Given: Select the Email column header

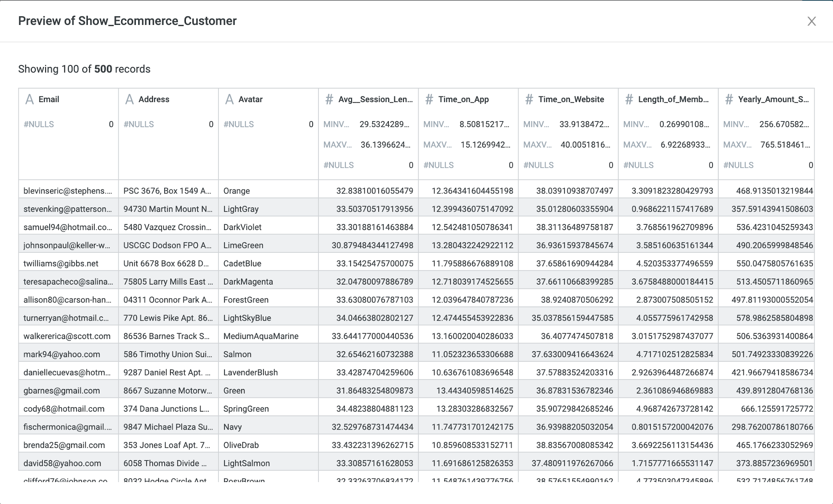Looking at the screenshot, I should (x=49, y=100).
